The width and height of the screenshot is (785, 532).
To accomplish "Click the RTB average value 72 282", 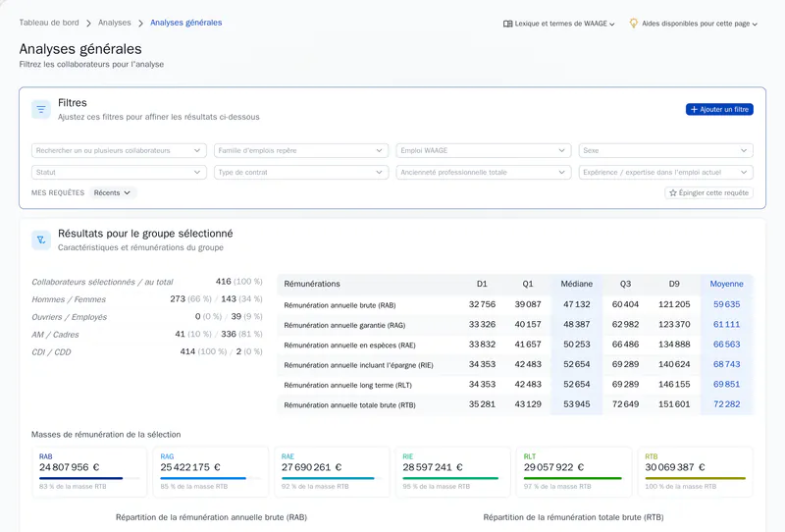I will (x=726, y=403).
